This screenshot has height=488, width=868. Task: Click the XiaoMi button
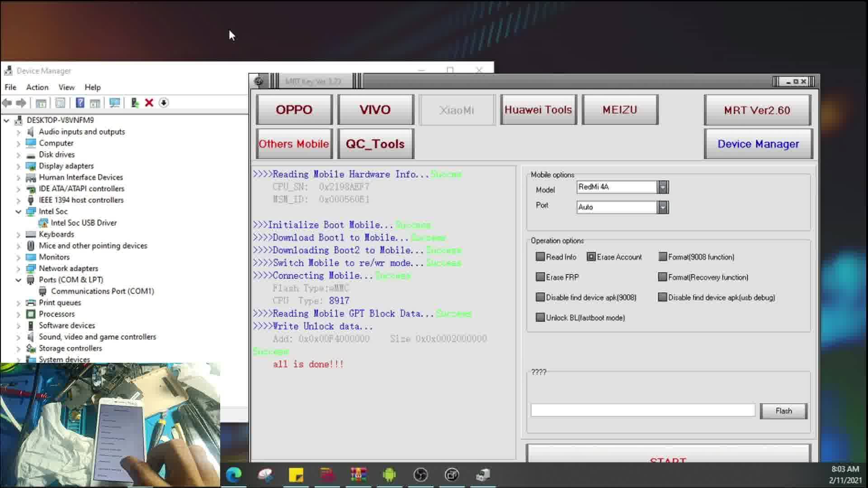(x=457, y=110)
